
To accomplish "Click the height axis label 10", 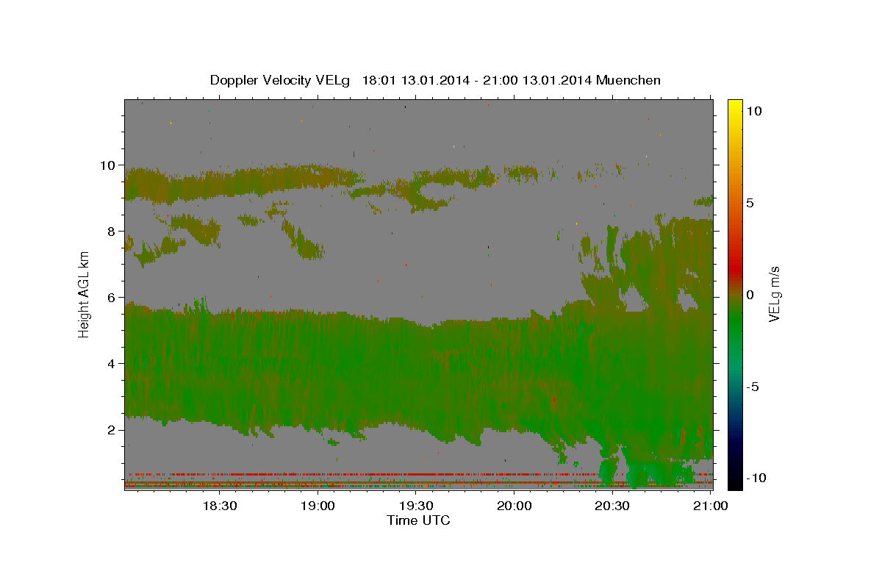I will pos(108,165).
